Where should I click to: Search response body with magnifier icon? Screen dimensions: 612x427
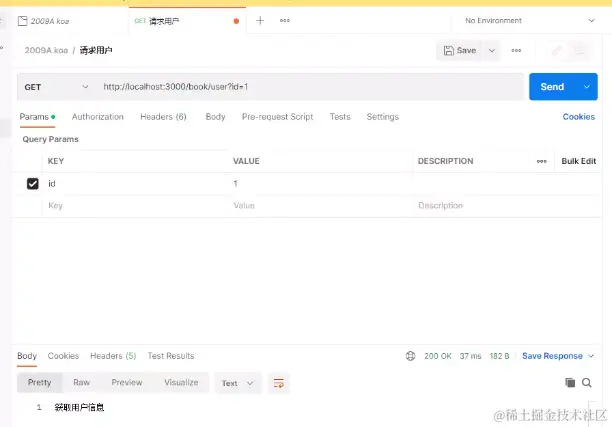point(586,383)
